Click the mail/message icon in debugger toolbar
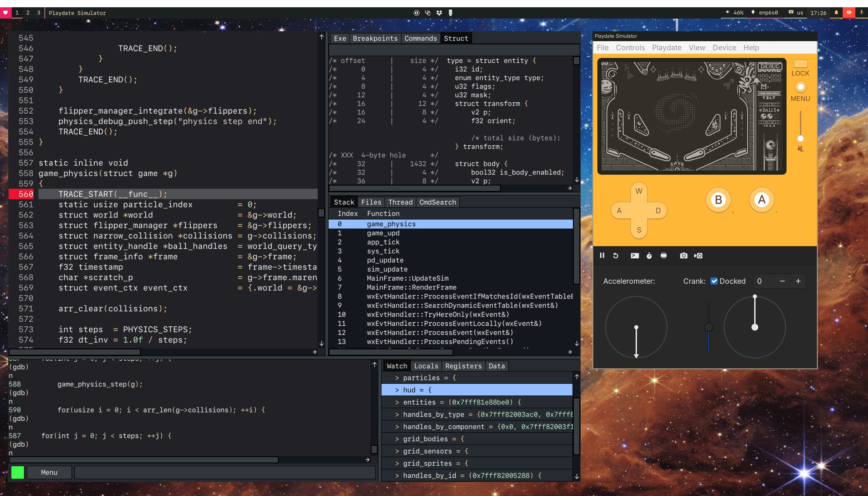 (x=634, y=255)
